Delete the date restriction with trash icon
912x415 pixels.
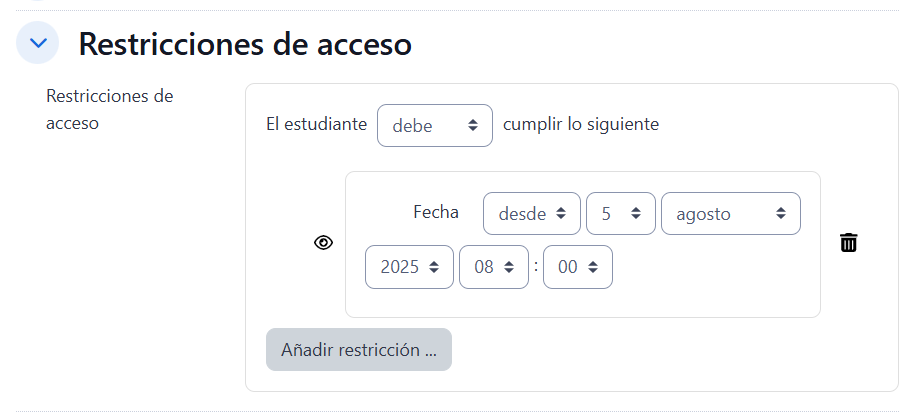point(848,243)
